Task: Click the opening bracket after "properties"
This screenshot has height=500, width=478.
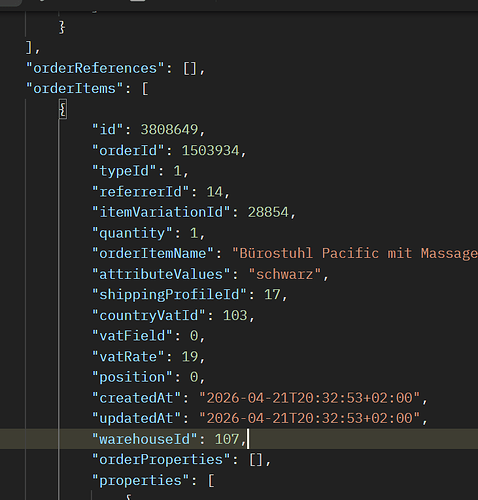Action: click(x=211, y=480)
